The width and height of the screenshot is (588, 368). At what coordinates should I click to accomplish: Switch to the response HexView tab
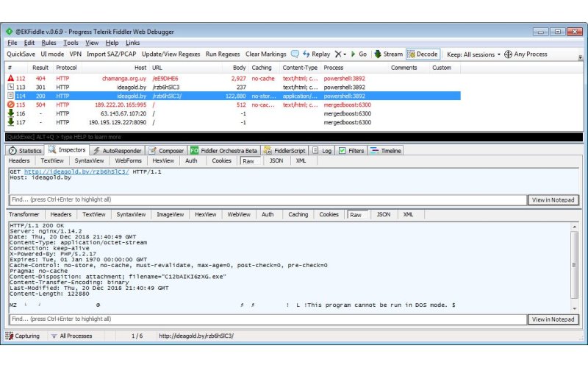pyautogui.click(x=205, y=214)
